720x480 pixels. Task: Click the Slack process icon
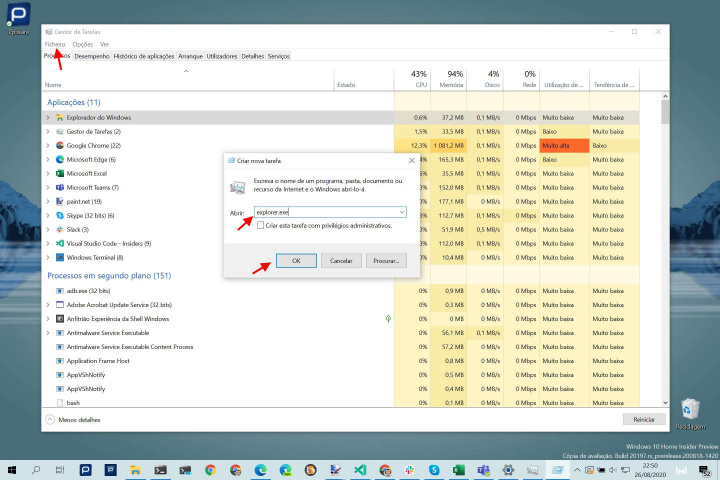click(x=59, y=229)
